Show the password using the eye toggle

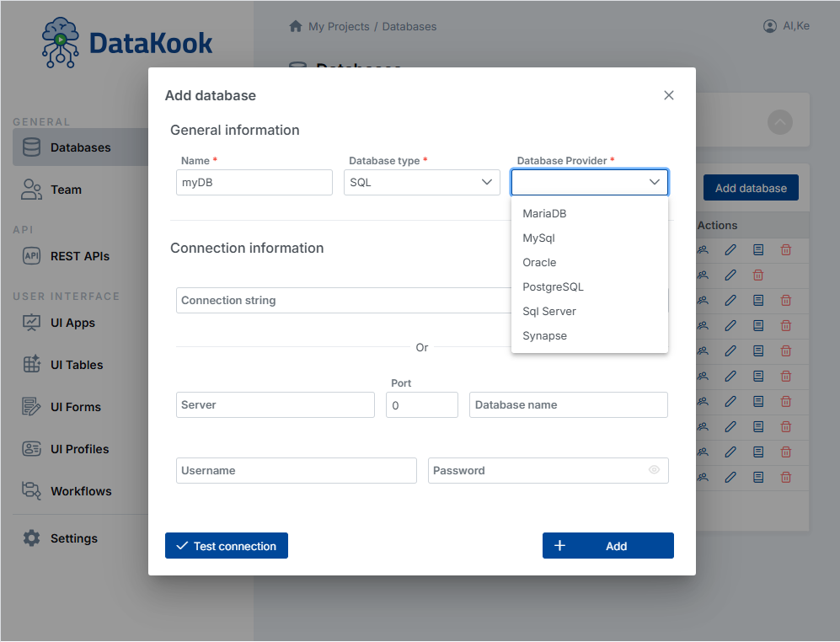click(654, 470)
